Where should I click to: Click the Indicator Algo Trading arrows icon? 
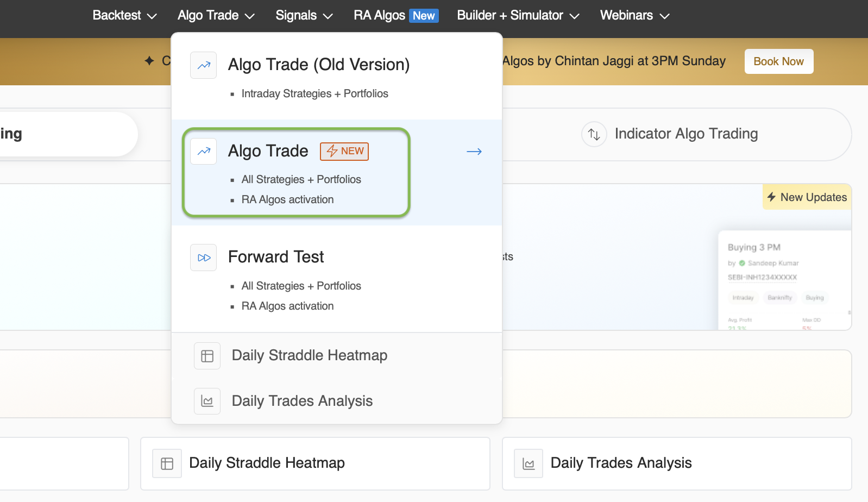pyautogui.click(x=594, y=134)
